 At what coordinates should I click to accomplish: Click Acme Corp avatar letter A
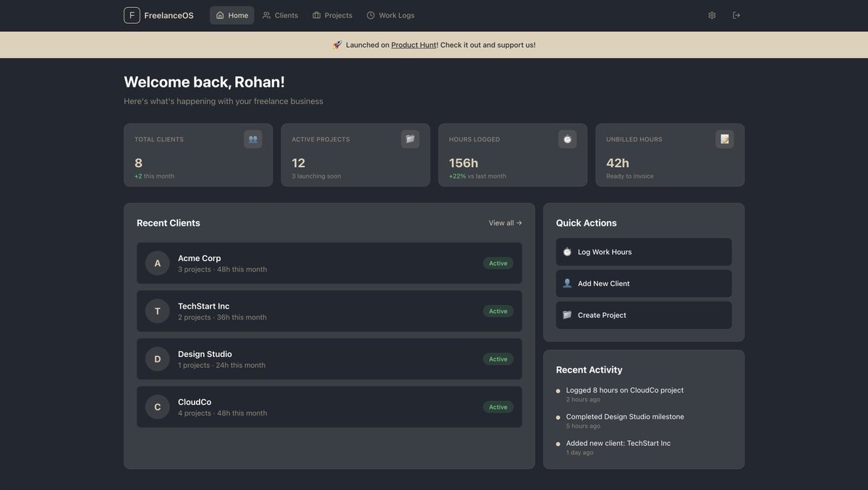click(x=158, y=263)
